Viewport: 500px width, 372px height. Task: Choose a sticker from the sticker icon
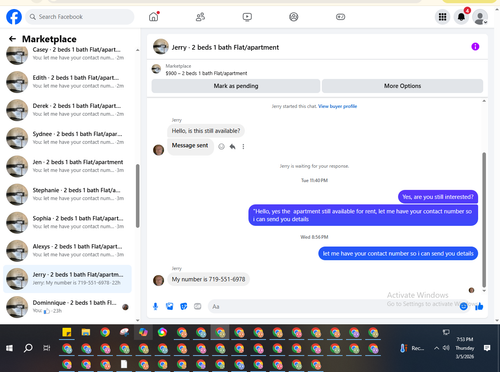(x=184, y=306)
